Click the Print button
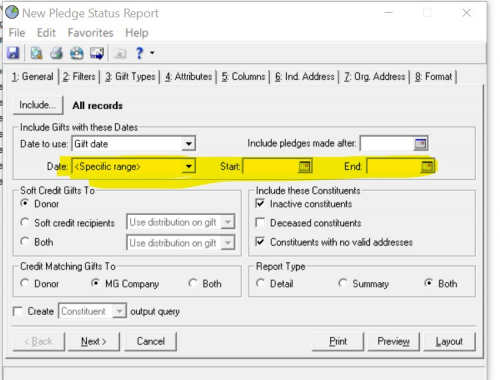Screen dimensions: 500x380 pos(338,341)
